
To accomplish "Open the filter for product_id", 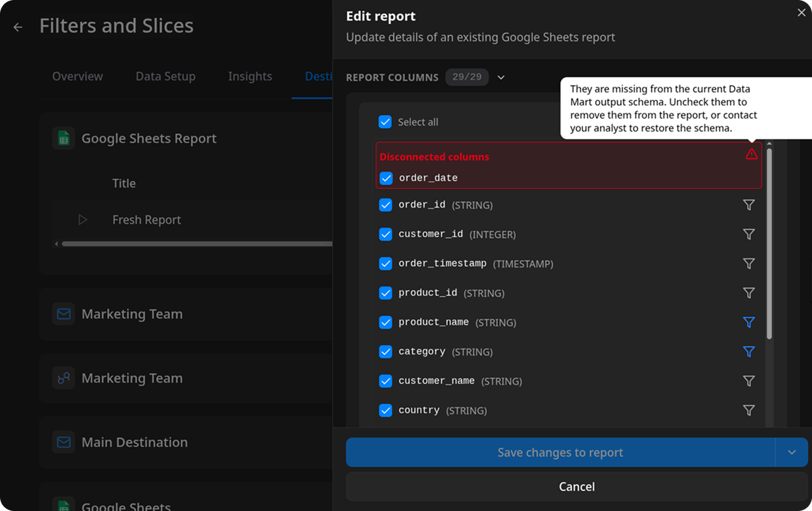I will coord(749,293).
